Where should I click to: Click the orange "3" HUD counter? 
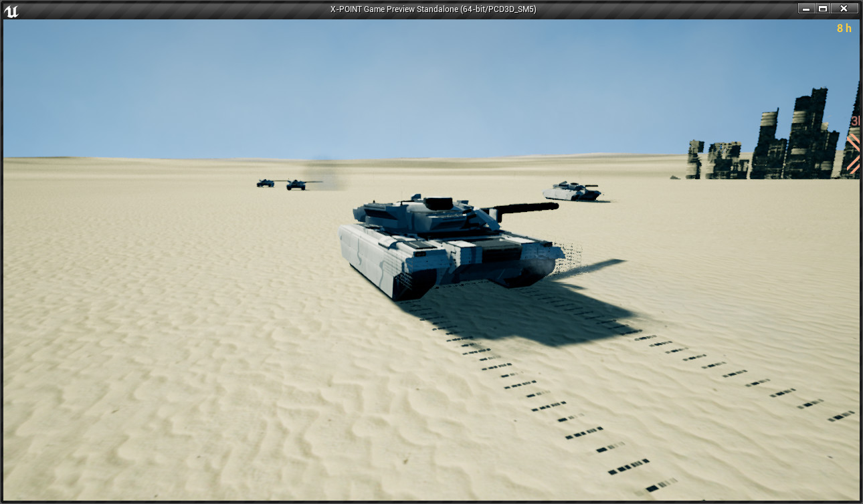pyautogui.click(x=854, y=121)
